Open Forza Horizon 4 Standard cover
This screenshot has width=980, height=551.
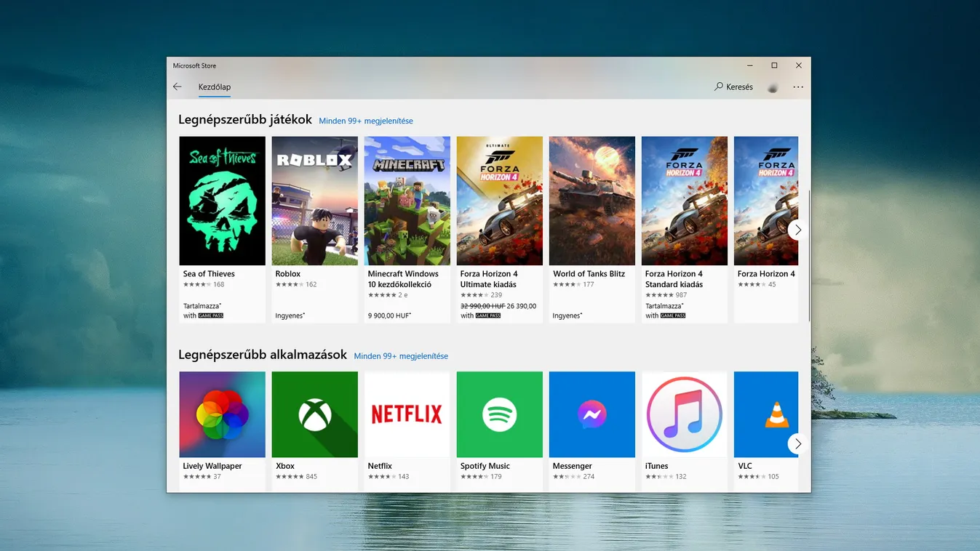(x=684, y=201)
